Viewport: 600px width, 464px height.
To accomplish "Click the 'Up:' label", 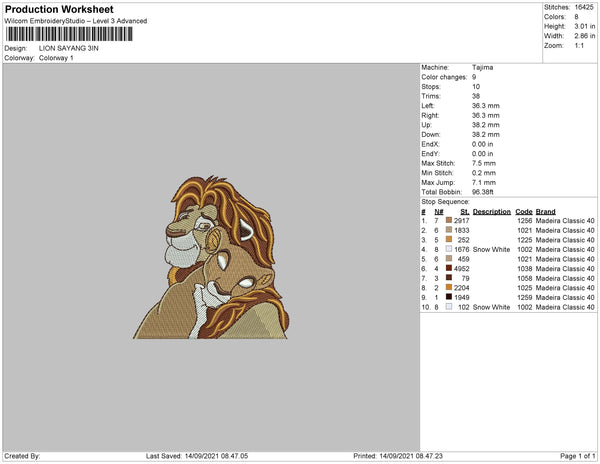I will [x=426, y=125].
